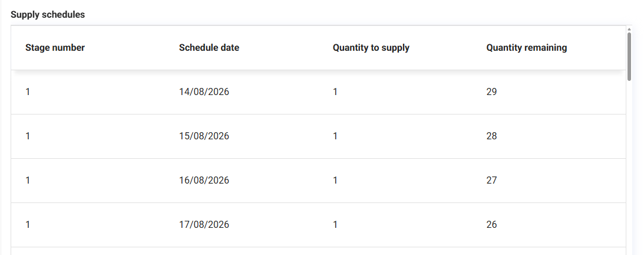644x255 pixels.
Task: Click the scrollbar track below the thumb
Action: (629, 168)
